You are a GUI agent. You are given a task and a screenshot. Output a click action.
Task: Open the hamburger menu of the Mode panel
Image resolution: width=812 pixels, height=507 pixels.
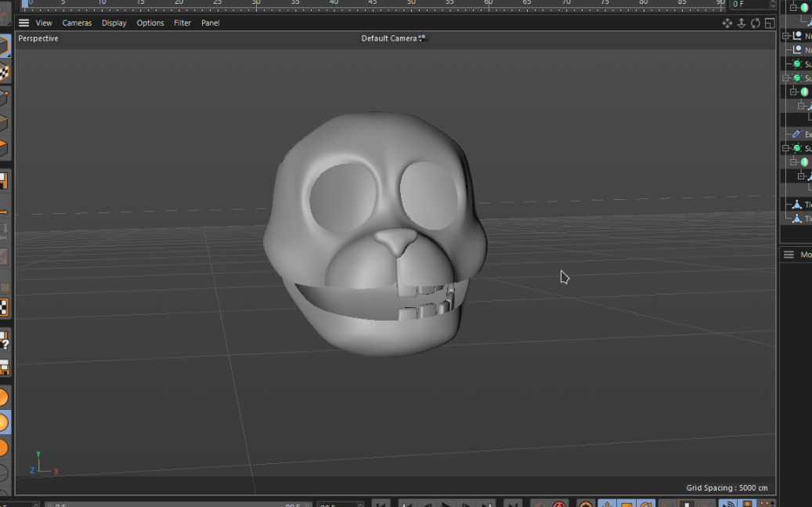pos(789,255)
